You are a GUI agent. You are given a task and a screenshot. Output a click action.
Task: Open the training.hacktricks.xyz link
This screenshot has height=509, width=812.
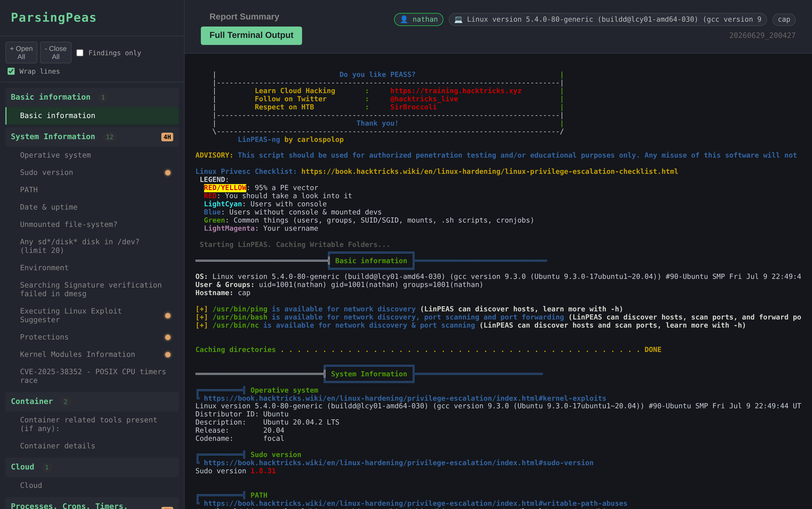point(456,91)
